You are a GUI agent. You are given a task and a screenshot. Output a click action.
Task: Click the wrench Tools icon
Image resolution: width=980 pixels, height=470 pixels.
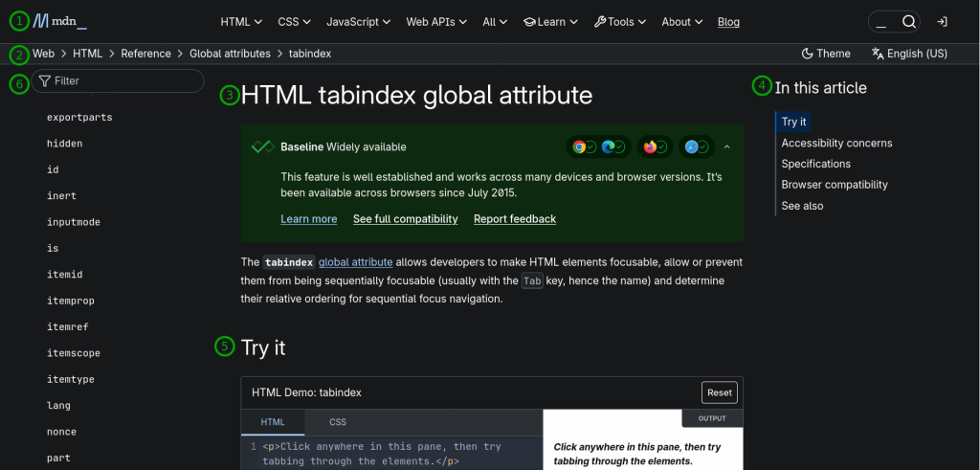[x=599, y=22]
